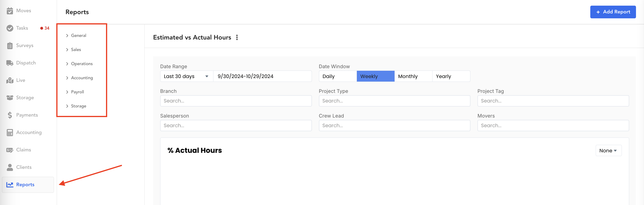644x205 pixels.
Task: Click the % Actual Hours heading
Action: (195, 150)
